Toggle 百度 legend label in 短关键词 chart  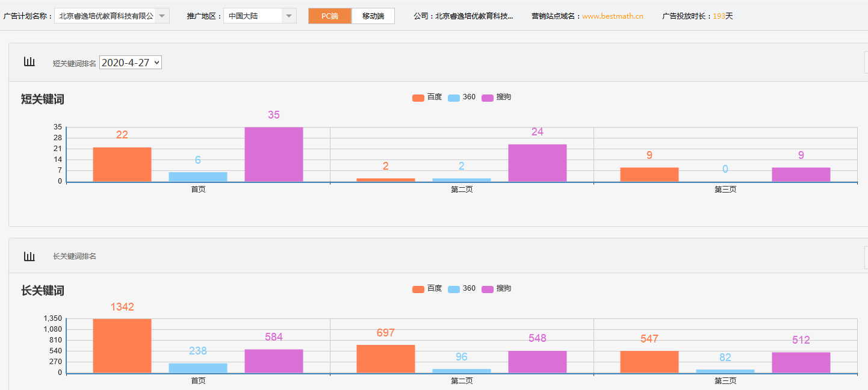click(x=434, y=97)
